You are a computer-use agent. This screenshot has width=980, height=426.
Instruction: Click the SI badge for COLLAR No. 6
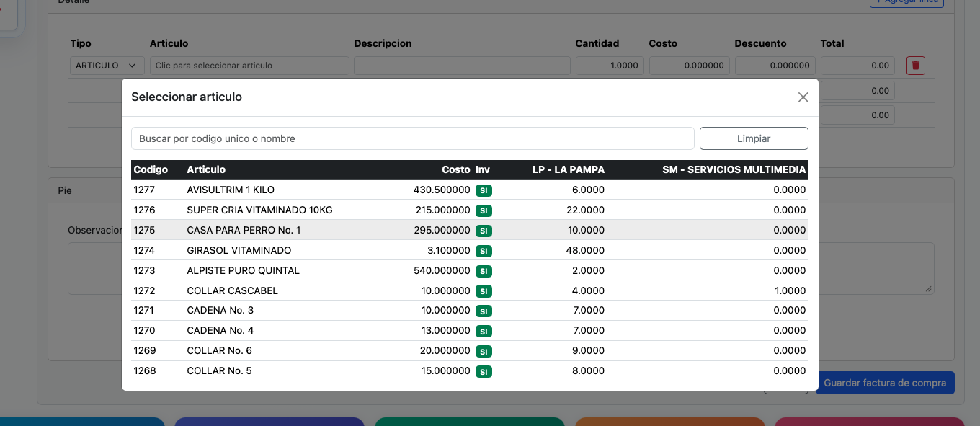[484, 351]
